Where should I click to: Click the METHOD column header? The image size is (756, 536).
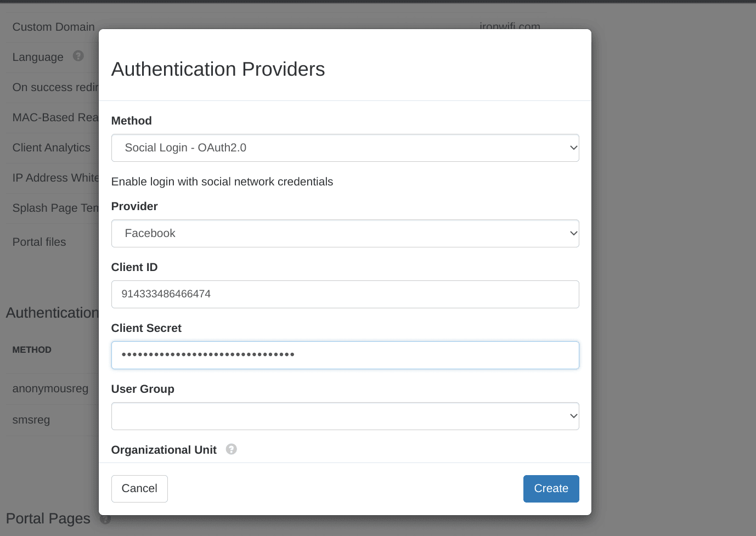32,350
